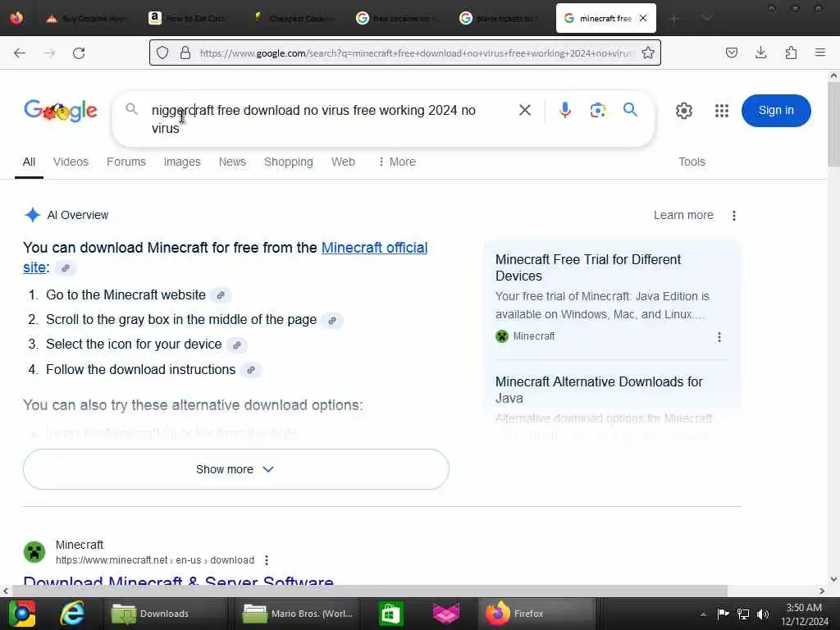
Task: Click the link chip after 'Scroll to the gray box'
Action: [332, 321]
